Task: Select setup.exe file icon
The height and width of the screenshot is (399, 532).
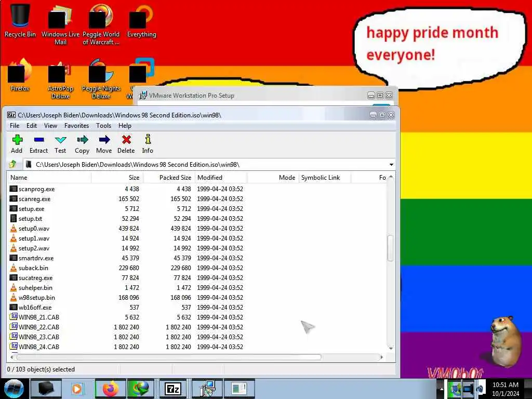Action: pyautogui.click(x=14, y=208)
